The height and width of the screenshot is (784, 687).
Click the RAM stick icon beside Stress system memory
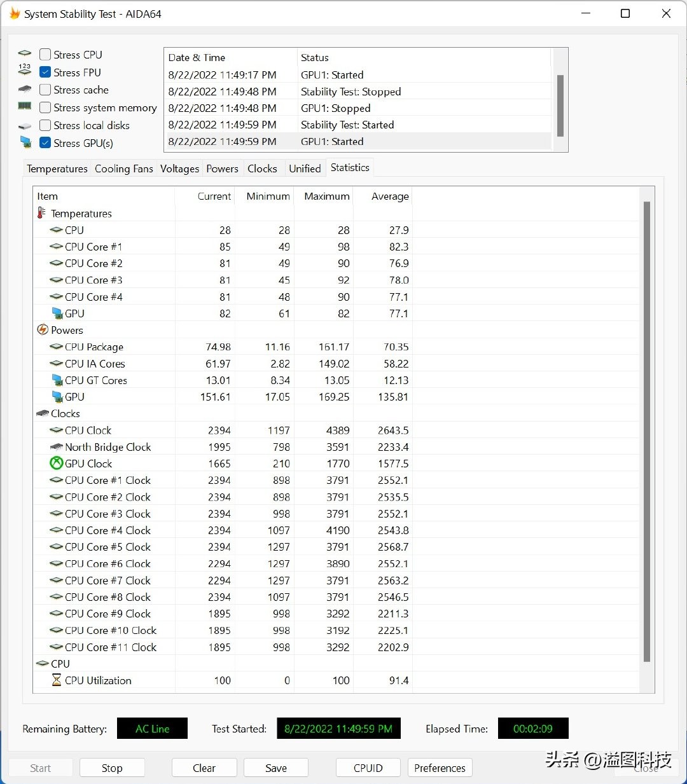[25, 107]
